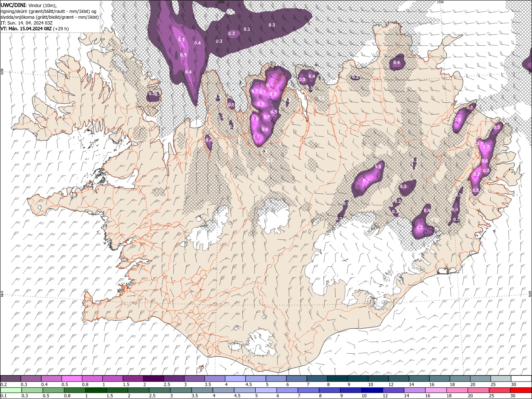Image resolution: width=532 pixels, height=399 pixels.
Task: Pick white upper swatch starting at 30
Action: coord(521,379)
